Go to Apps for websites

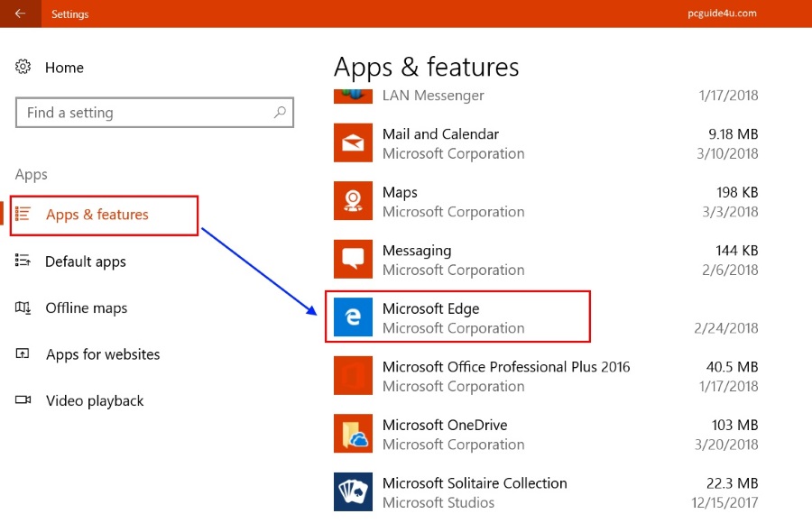point(103,354)
